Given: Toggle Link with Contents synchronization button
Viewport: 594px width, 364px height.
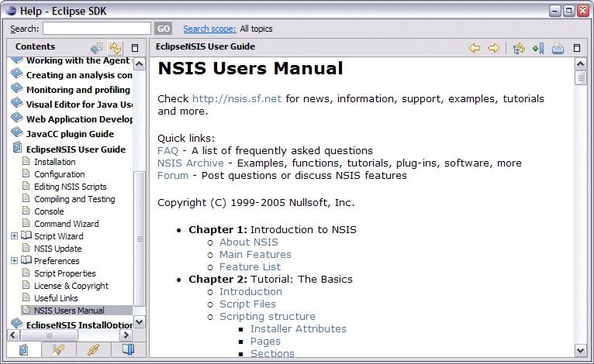Looking at the screenshot, I should [116, 48].
